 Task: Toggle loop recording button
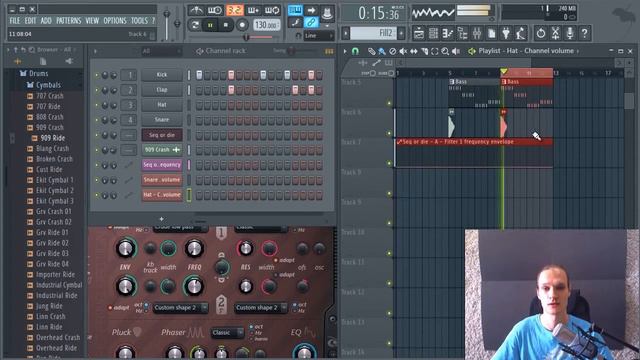272,10
